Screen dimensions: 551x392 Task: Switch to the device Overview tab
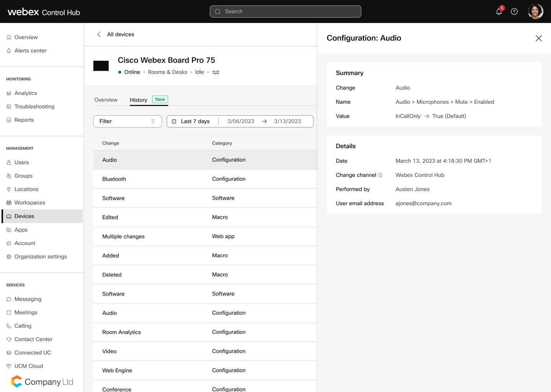pos(106,100)
